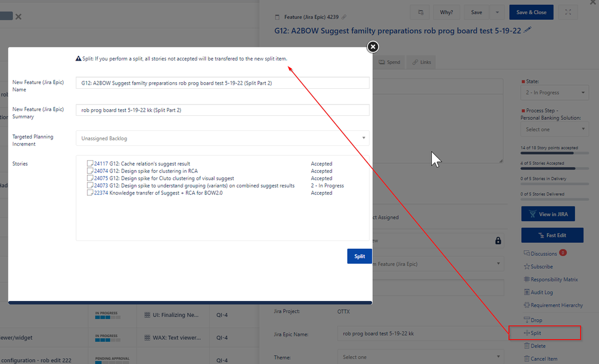Click the Why? button
Screen dimensions: 599x364
[x=446, y=12]
